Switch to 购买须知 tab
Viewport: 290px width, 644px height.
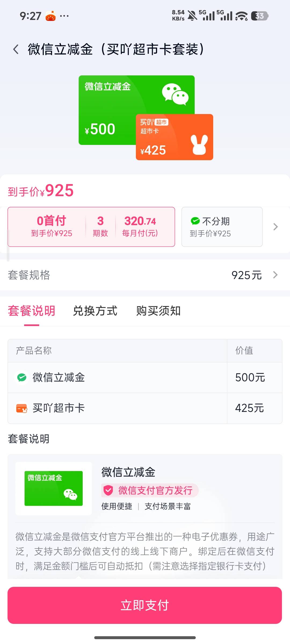click(x=158, y=311)
